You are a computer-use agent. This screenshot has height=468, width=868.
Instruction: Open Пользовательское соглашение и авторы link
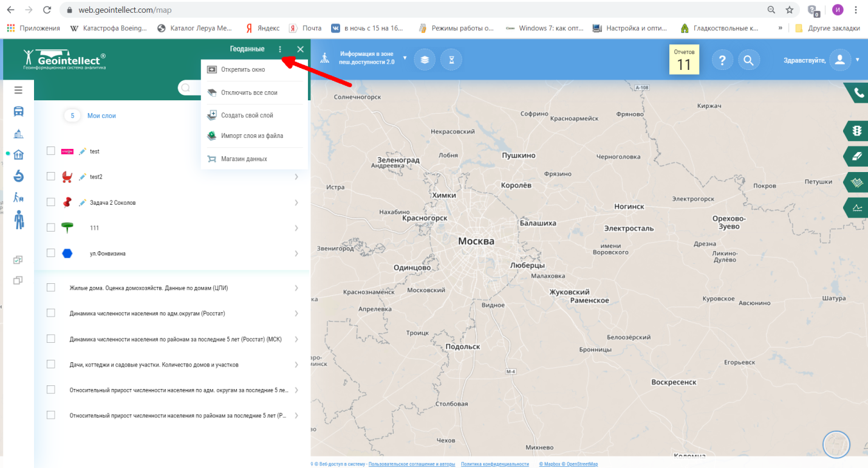point(411,464)
